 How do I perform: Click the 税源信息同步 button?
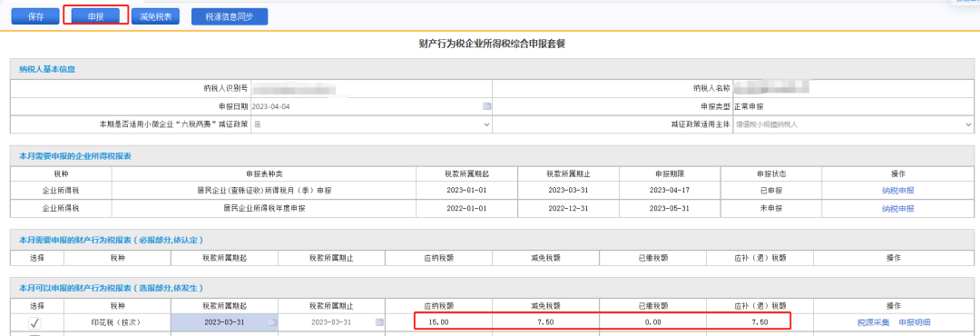tap(230, 17)
